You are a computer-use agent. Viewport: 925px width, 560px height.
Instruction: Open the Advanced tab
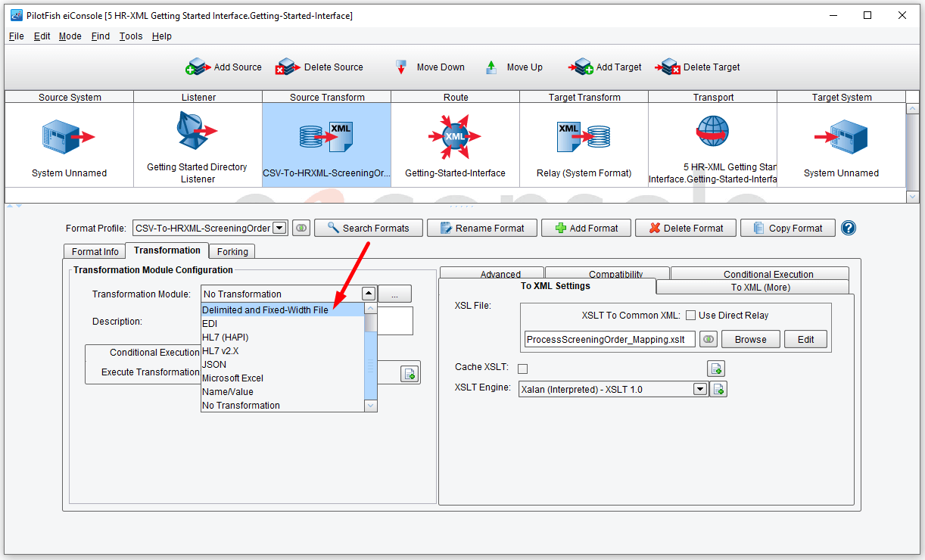[492, 273]
